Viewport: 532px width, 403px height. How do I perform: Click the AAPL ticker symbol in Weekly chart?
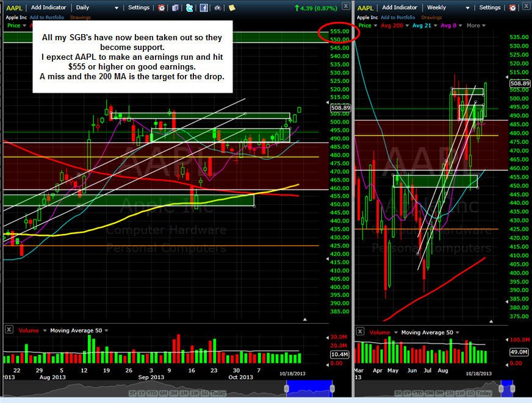[x=365, y=8]
